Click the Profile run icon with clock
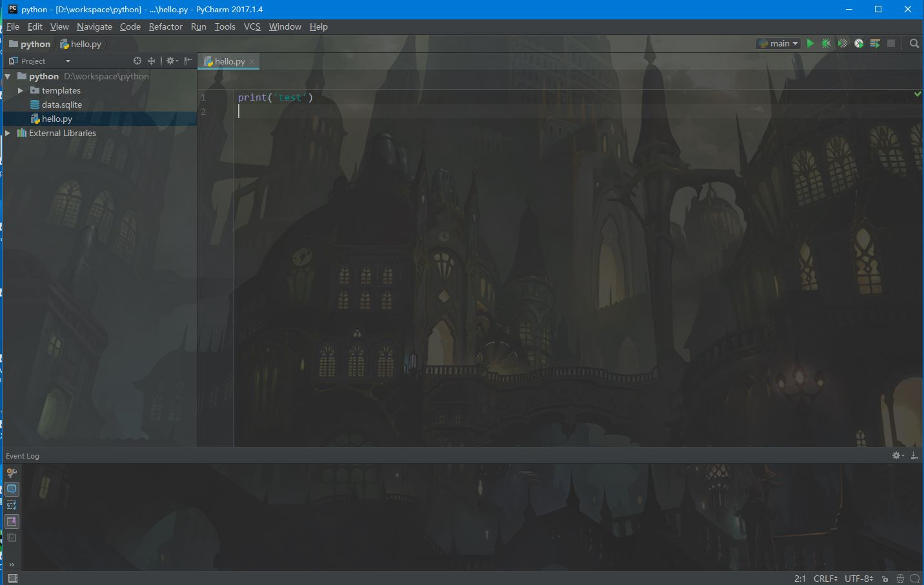Image resolution: width=924 pixels, height=585 pixels. 859,43
